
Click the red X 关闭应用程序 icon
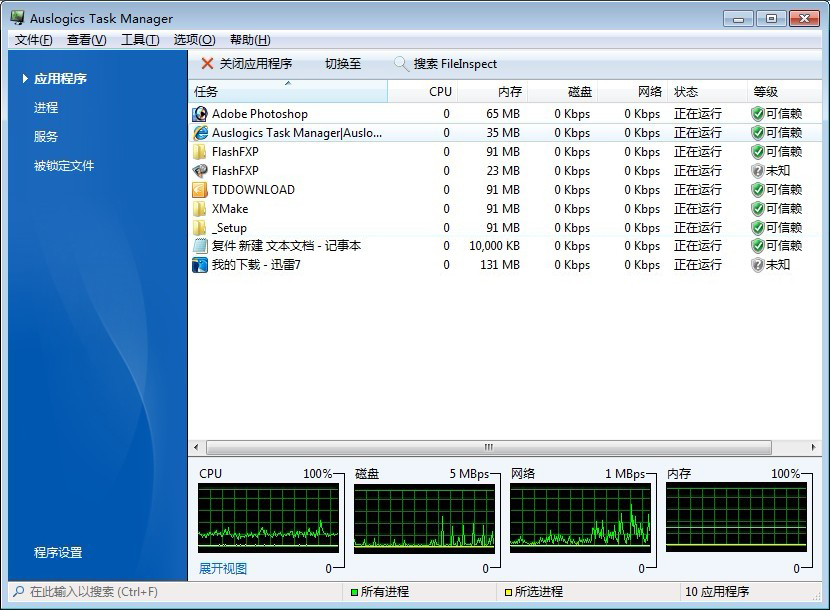click(207, 64)
